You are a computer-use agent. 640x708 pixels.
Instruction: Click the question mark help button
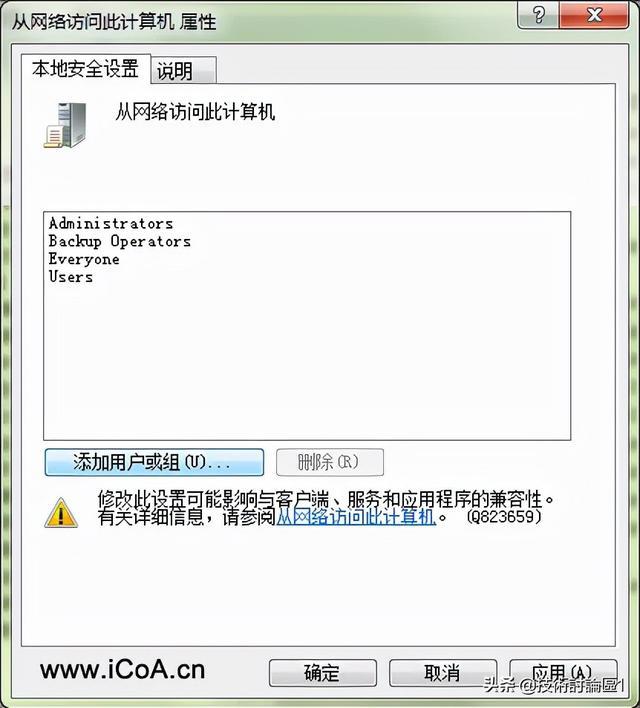coord(538,16)
